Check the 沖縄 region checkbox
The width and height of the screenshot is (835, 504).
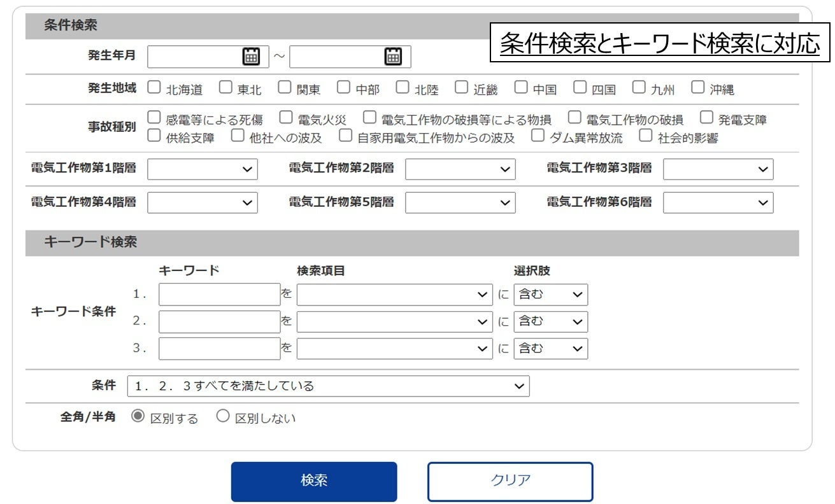point(698,87)
